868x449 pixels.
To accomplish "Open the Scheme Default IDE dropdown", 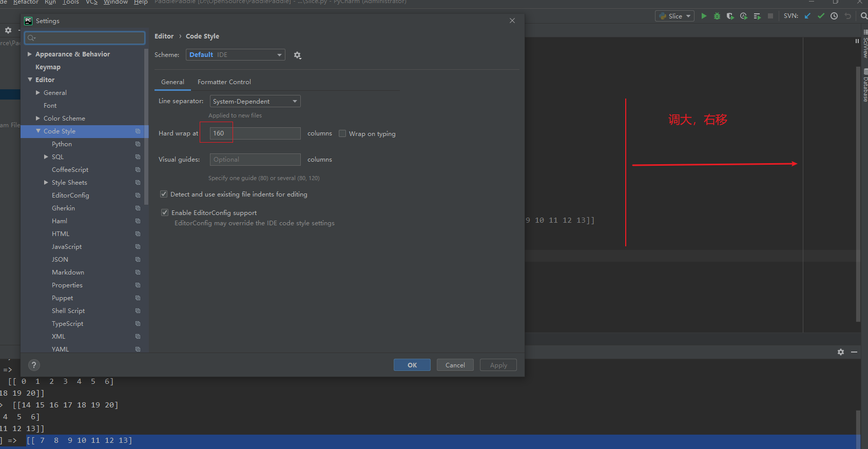I will (236, 55).
